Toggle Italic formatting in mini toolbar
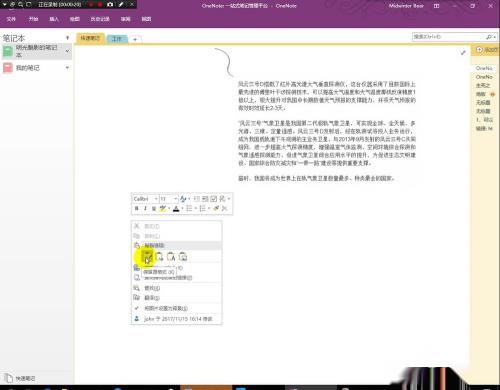The width and height of the screenshot is (500, 390). tap(145, 208)
